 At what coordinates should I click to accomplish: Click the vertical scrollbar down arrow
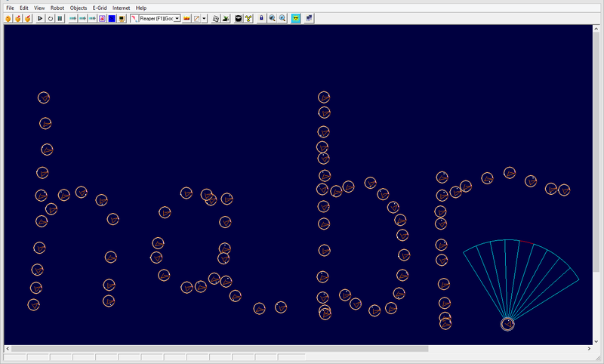pos(596,341)
